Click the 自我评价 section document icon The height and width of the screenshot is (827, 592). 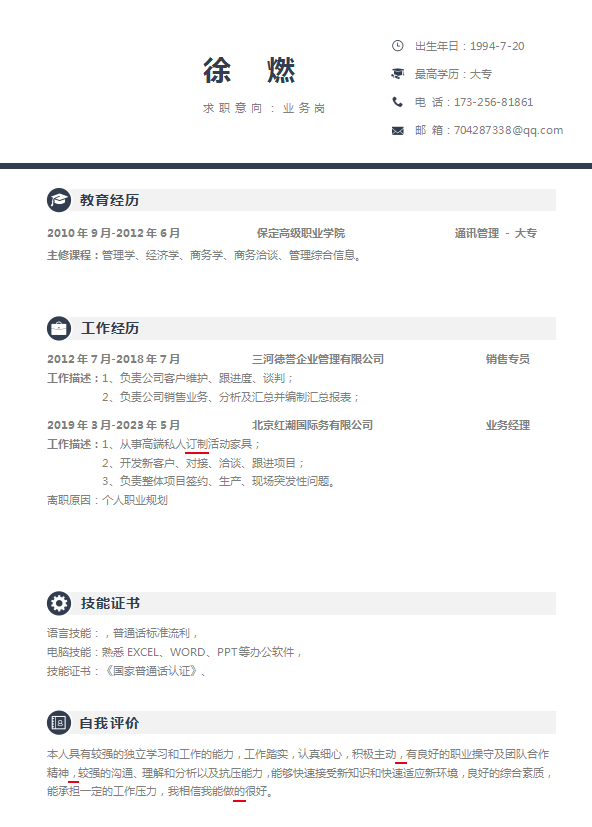59,723
